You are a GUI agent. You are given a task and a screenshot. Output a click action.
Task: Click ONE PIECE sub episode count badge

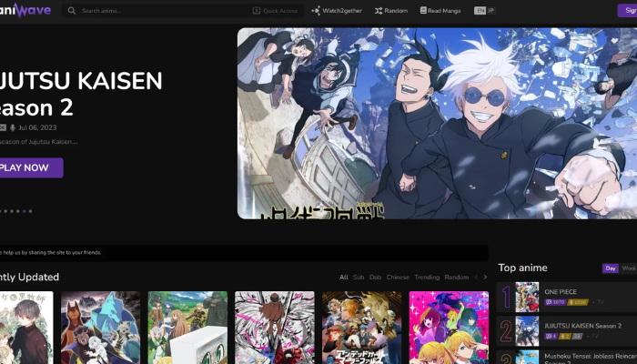pyautogui.click(x=555, y=302)
